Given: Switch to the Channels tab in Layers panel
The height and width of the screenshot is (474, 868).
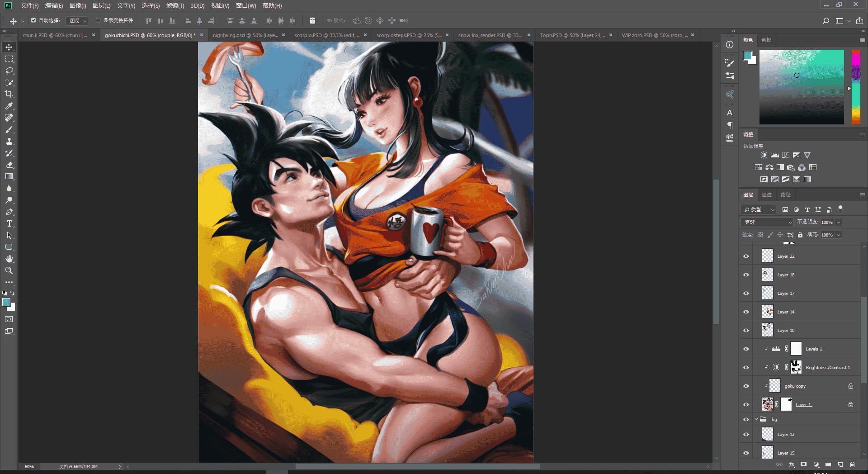Looking at the screenshot, I should pyautogui.click(x=767, y=194).
